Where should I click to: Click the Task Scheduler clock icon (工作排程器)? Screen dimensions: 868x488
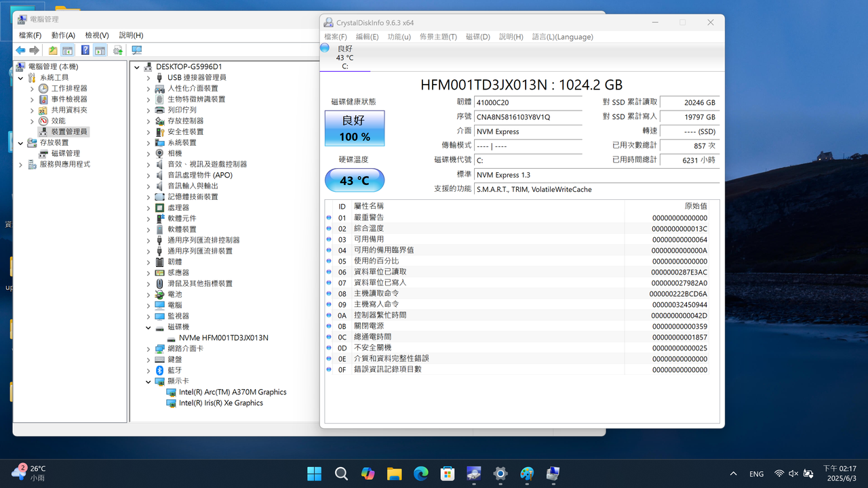[43, 88]
